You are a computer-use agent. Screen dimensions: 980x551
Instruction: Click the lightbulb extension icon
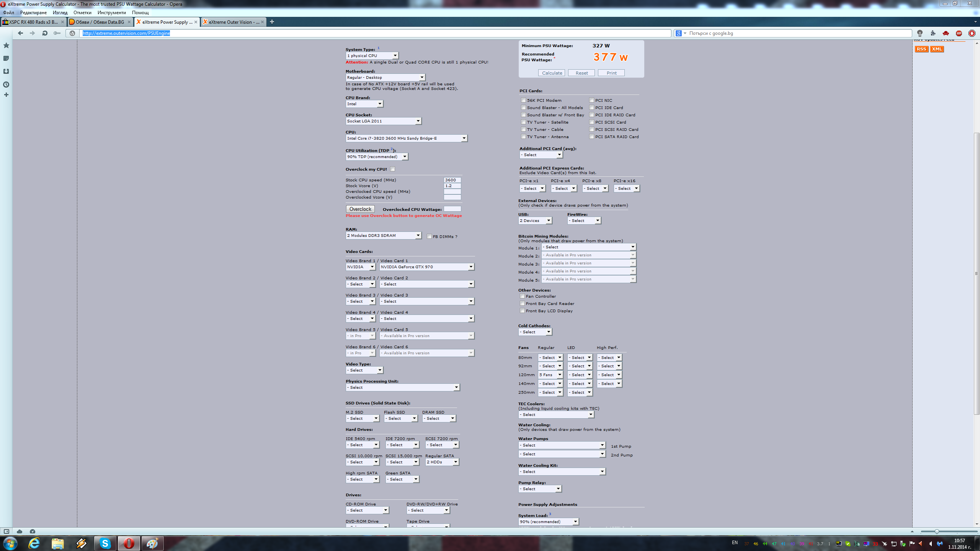(x=920, y=33)
